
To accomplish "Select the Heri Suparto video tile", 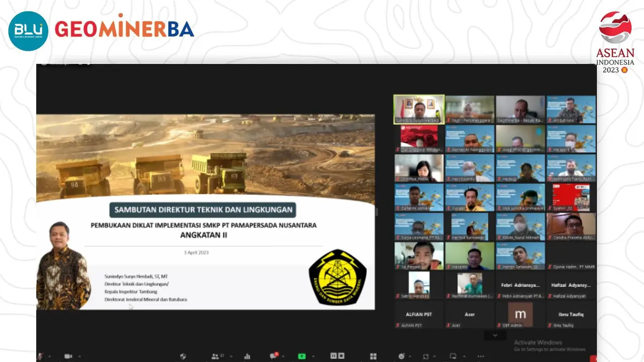I will 470,167.
